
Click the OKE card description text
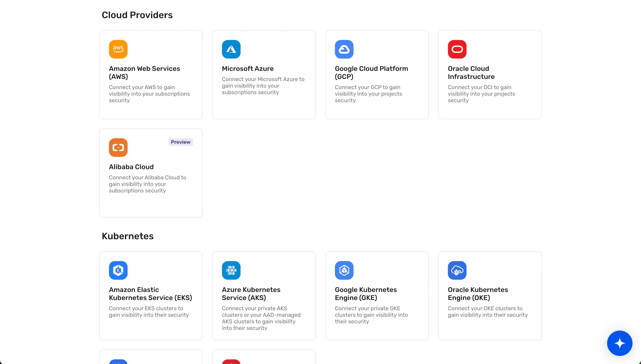[487, 311]
